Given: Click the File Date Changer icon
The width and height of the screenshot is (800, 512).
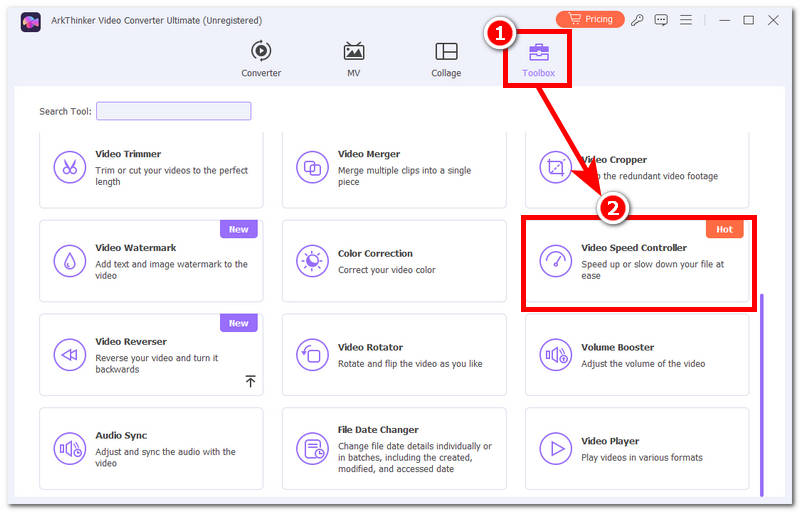Looking at the screenshot, I should coord(312,449).
